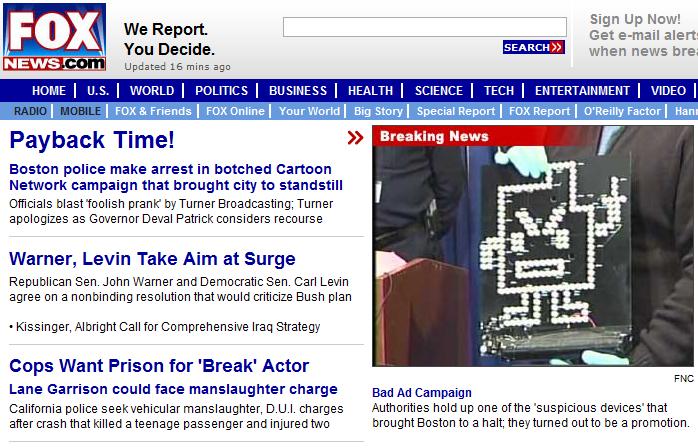Click the FOX News.com logo
The width and height of the screenshot is (698, 448).
tap(54, 37)
